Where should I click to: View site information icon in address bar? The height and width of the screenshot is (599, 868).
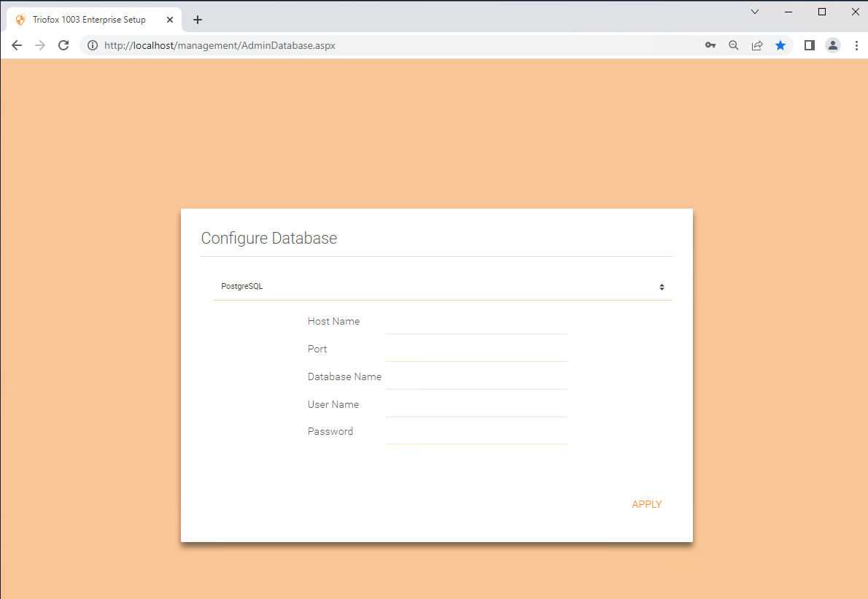click(93, 45)
